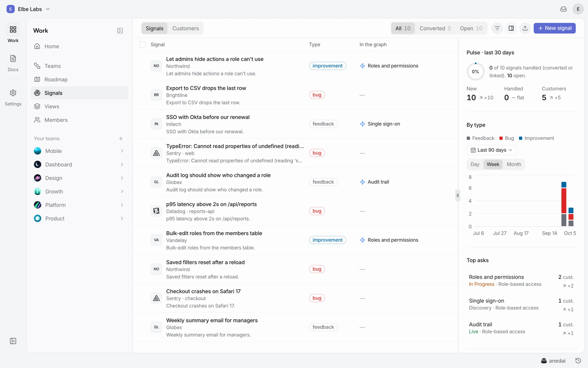This screenshot has width=588, height=368.
Task: Open Settings from the left rail
Action: click(13, 97)
